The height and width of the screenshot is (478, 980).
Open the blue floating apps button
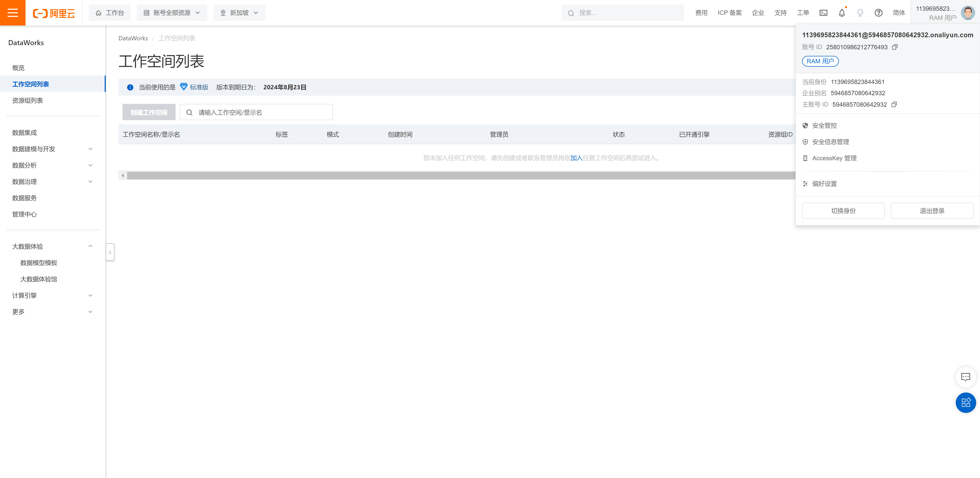coord(965,402)
